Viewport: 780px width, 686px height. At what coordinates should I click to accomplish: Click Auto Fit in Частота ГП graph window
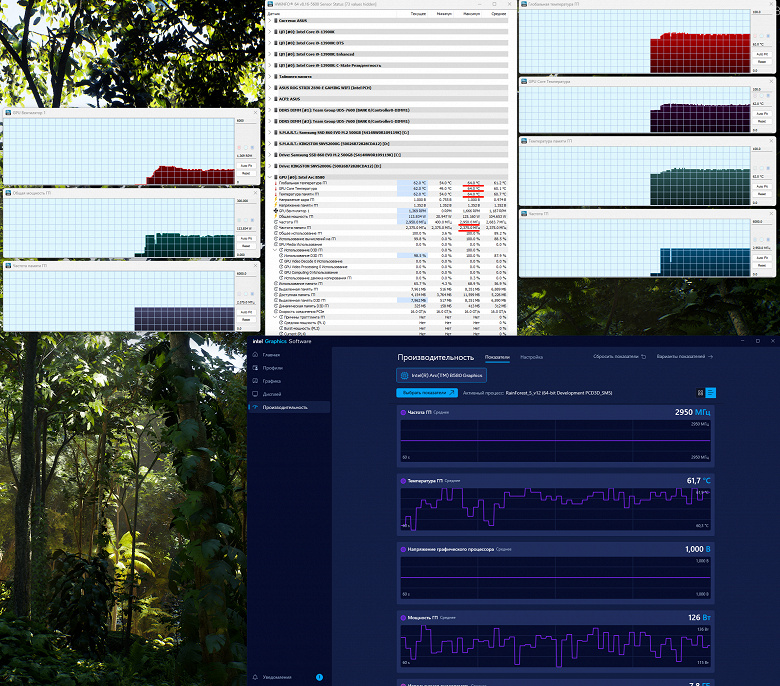coord(762,258)
